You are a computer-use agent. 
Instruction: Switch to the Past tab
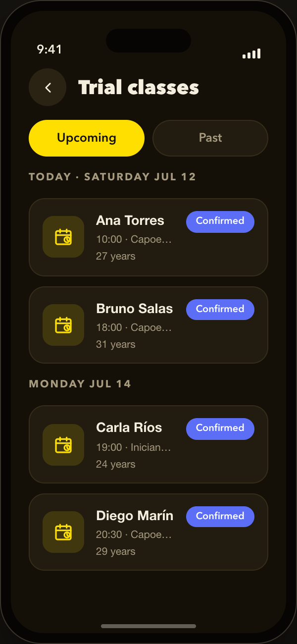tap(210, 138)
